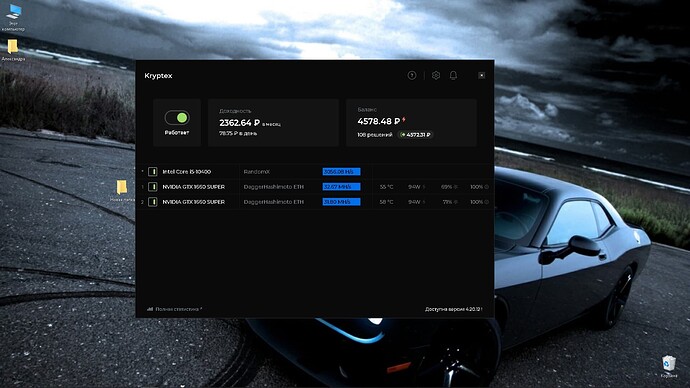Click the new version 4.20.12 available notice
Screen dimensions: 690x388
454,309
